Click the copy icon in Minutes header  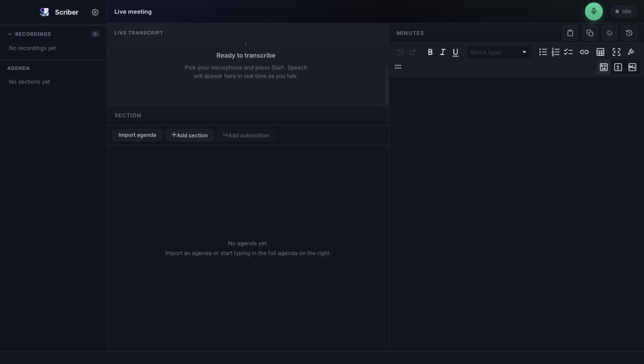pos(590,33)
